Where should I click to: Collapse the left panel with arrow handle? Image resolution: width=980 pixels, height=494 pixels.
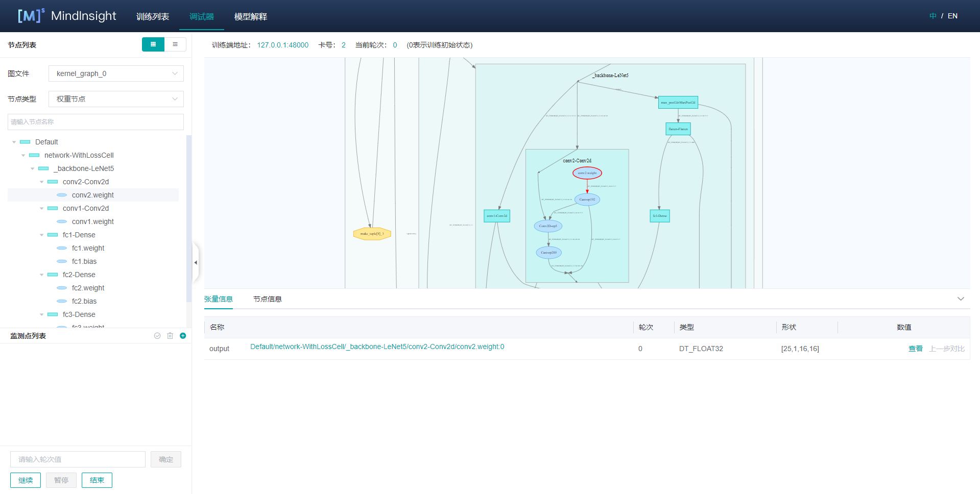point(195,262)
